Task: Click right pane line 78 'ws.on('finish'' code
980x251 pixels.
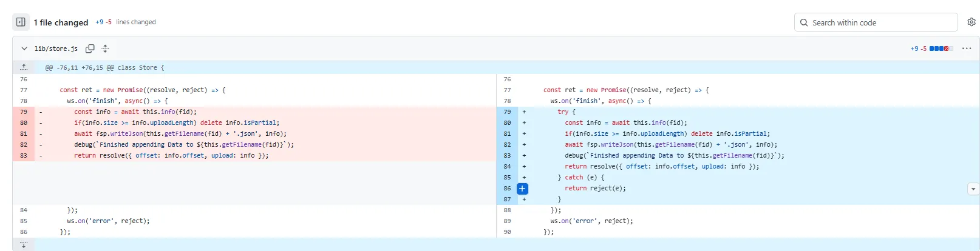Action: click(x=601, y=101)
